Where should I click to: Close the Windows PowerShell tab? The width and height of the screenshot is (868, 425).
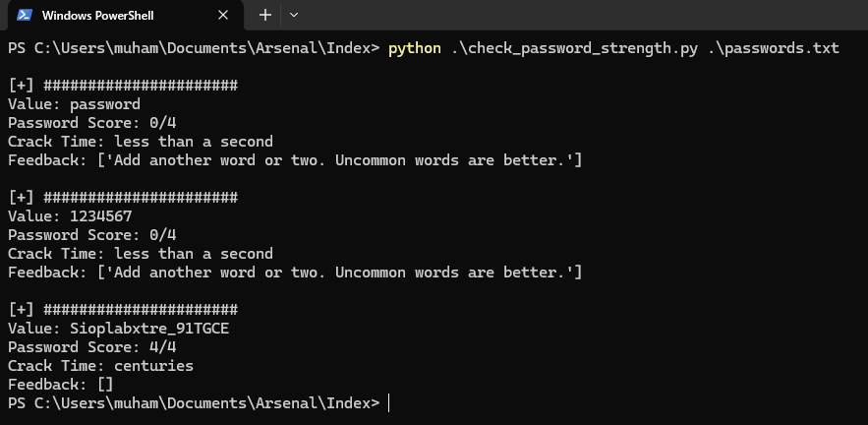223,16
